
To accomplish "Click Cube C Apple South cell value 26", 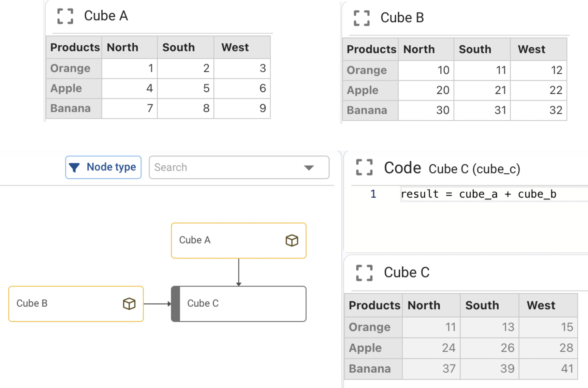I will pyautogui.click(x=490, y=348).
